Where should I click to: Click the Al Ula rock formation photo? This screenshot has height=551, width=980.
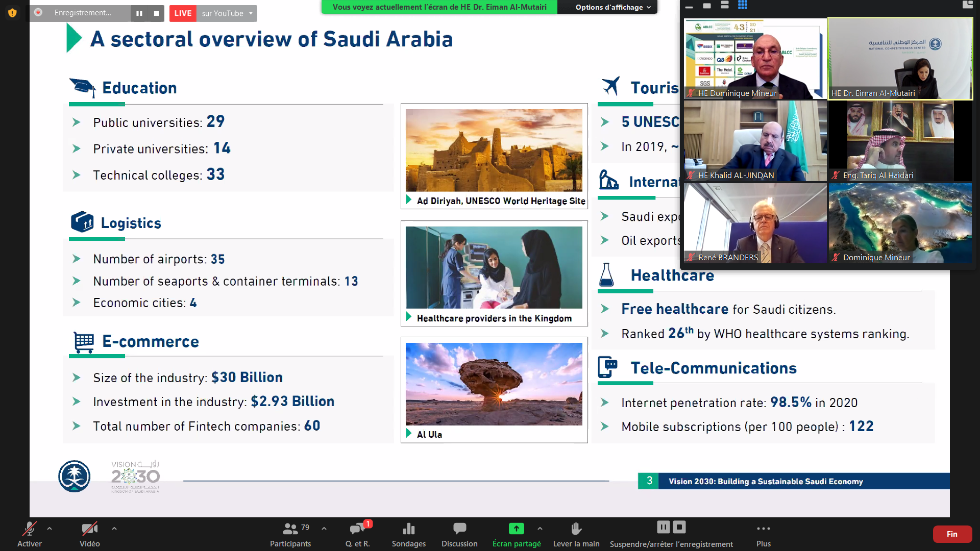click(494, 384)
